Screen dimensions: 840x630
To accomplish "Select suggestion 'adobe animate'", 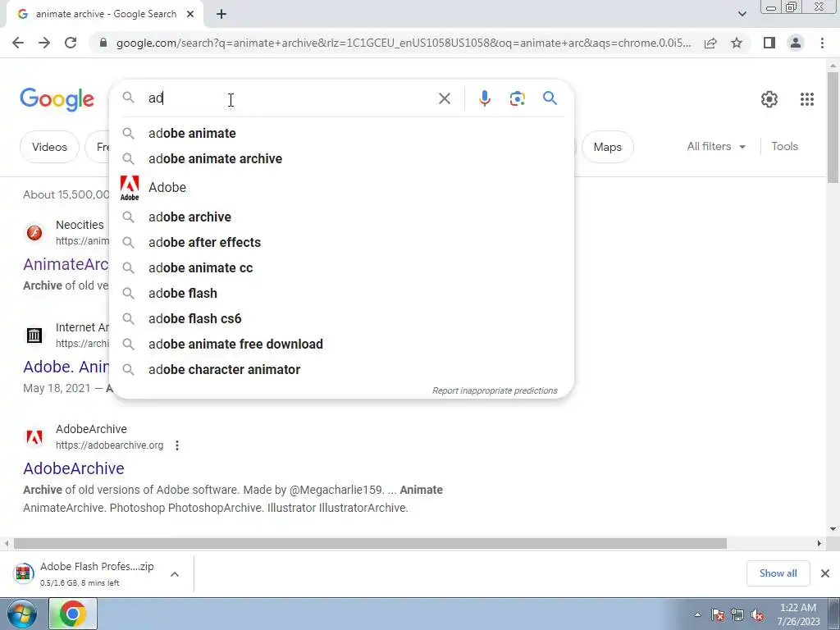I will coord(342,134).
